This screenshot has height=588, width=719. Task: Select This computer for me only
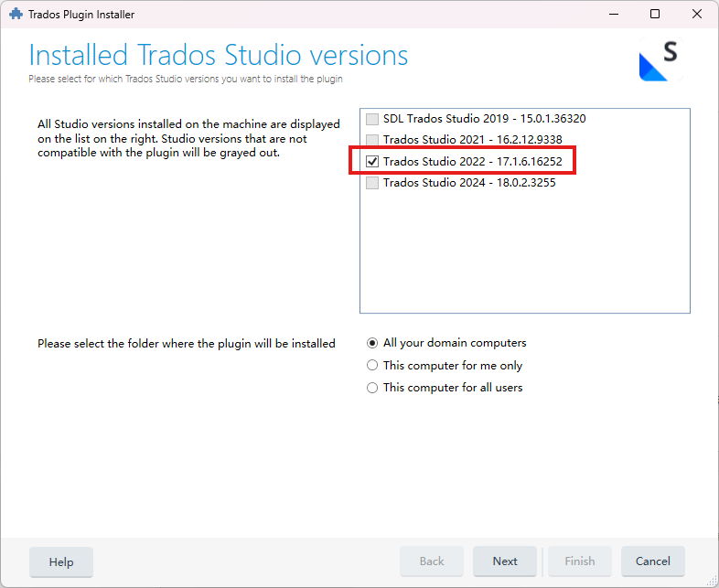(372, 365)
